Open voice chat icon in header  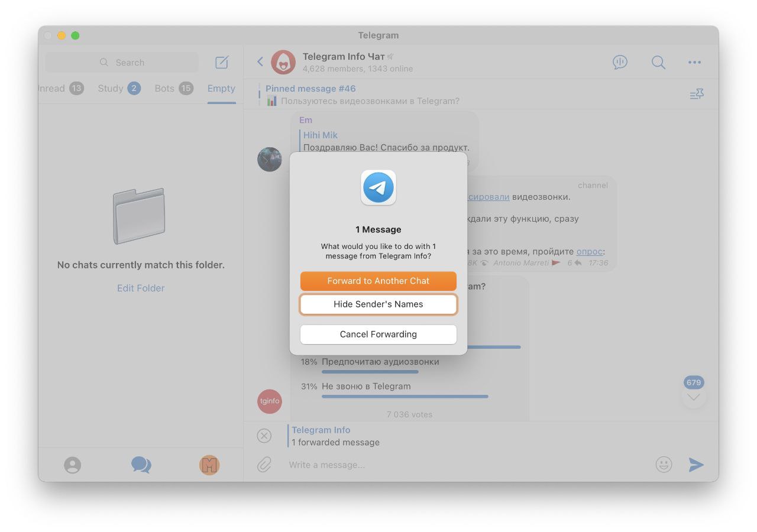pos(620,62)
